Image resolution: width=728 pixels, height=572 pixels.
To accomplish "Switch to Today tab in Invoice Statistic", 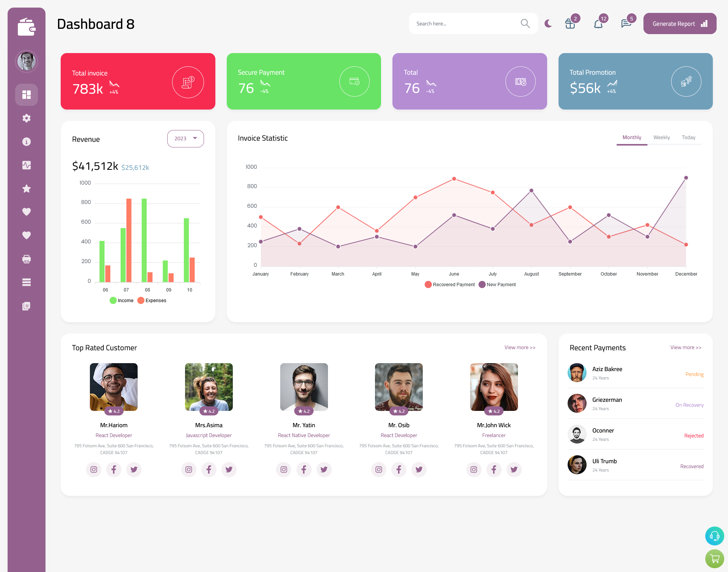I will (x=688, y=137).
